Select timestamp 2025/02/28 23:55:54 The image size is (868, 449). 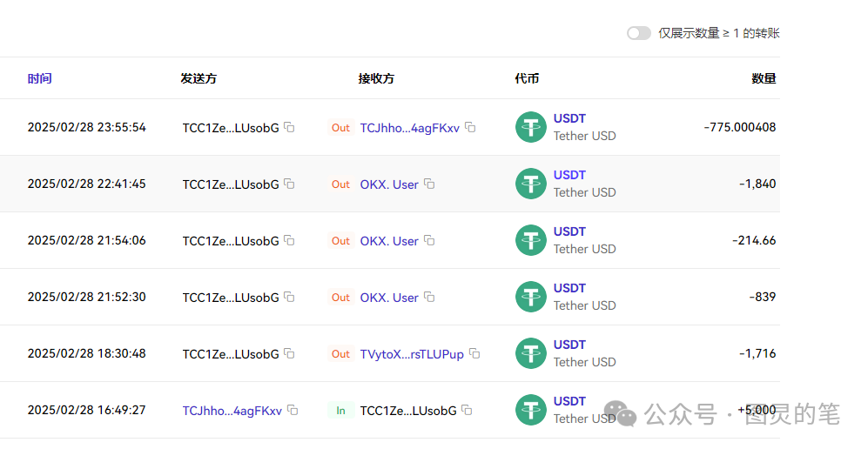point(87,127)
